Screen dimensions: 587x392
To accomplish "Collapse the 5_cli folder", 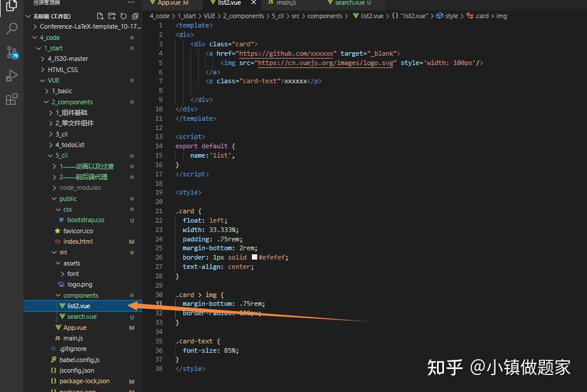I will (x=50, y=155).
